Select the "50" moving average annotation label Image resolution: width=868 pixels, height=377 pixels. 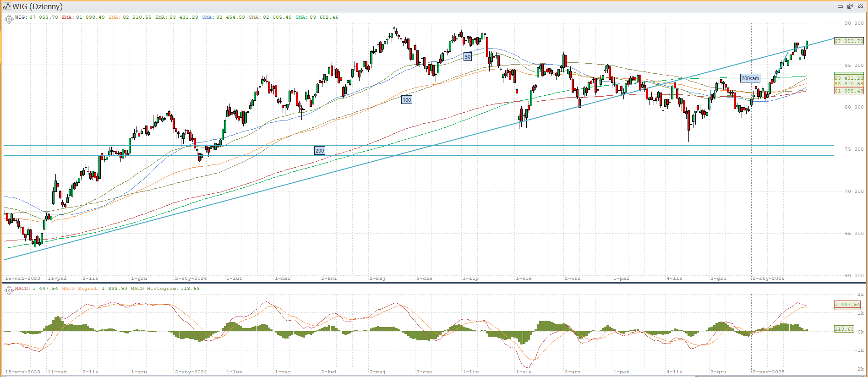(x=467, y=57)
